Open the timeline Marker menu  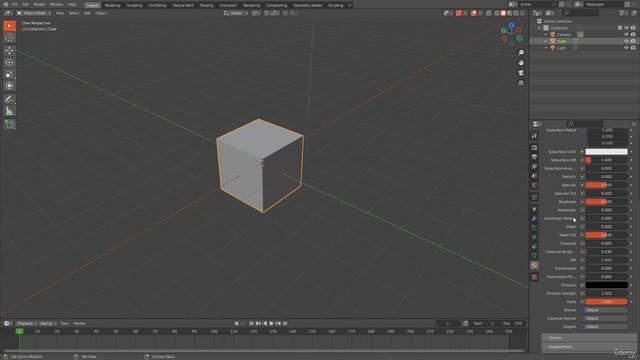click(x=79, y=324)
